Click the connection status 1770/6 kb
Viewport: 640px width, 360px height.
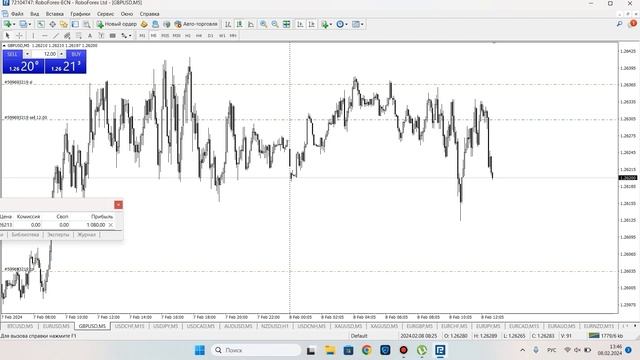[606, 336]
